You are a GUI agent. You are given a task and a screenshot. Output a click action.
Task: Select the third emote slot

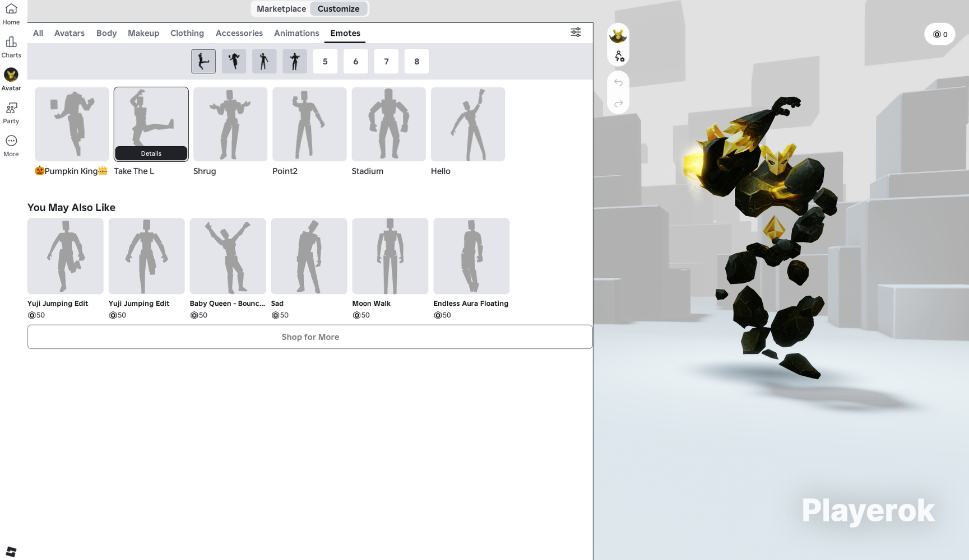(264, 62)
